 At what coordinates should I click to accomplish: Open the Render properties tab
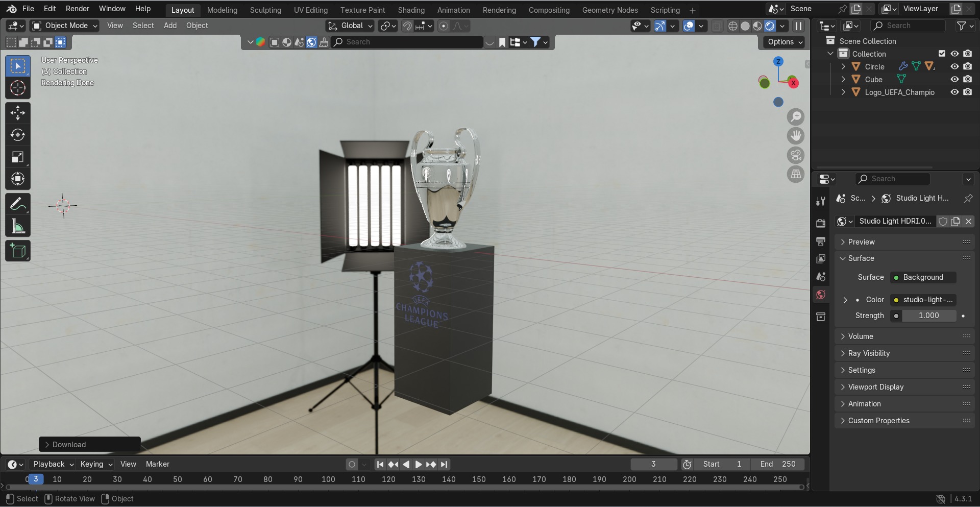[821, 223]
